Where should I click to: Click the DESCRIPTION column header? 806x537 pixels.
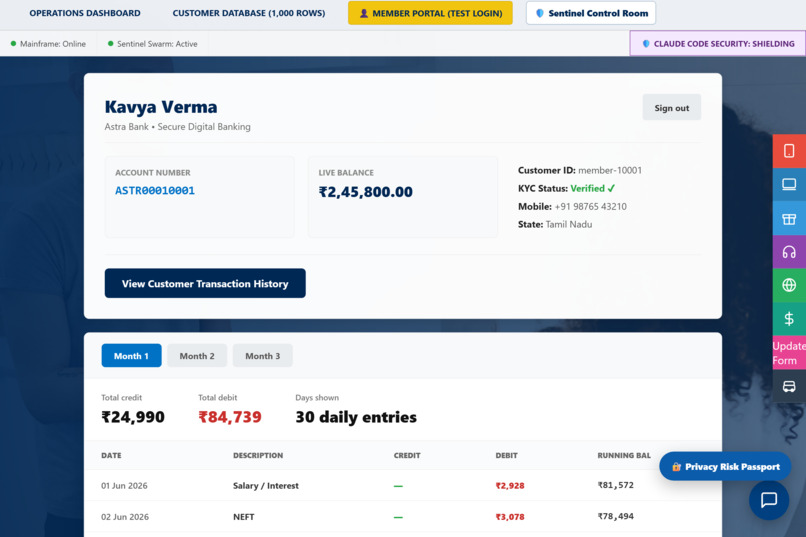[x=258, y=455]
